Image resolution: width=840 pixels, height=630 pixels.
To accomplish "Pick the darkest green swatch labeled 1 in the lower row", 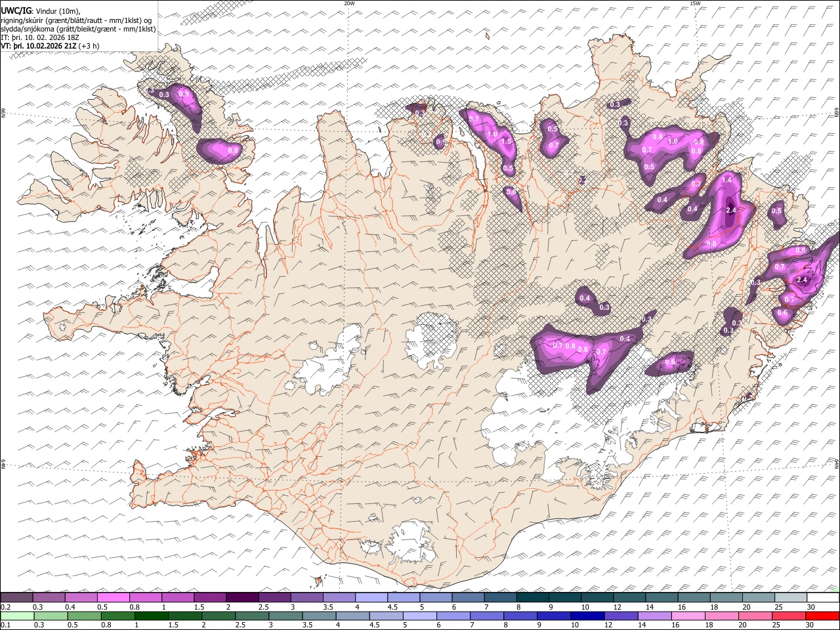I will 151,616.
